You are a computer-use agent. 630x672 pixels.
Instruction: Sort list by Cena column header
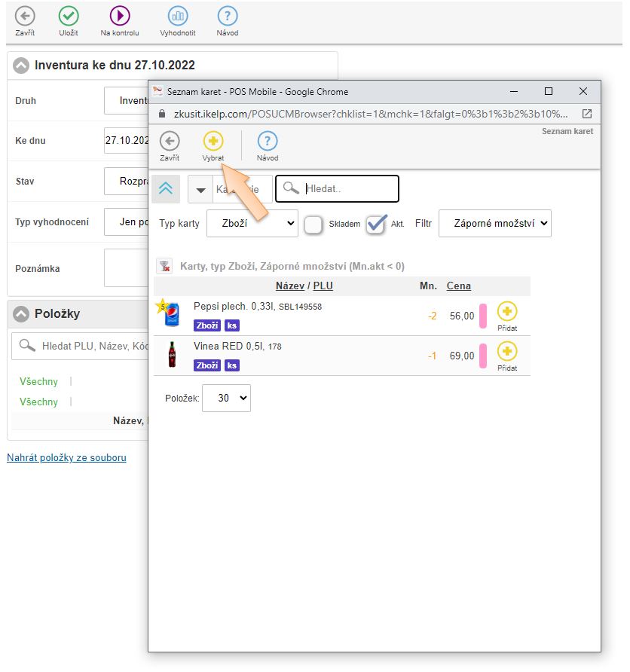pyautogui.click(x=458, y=286)
